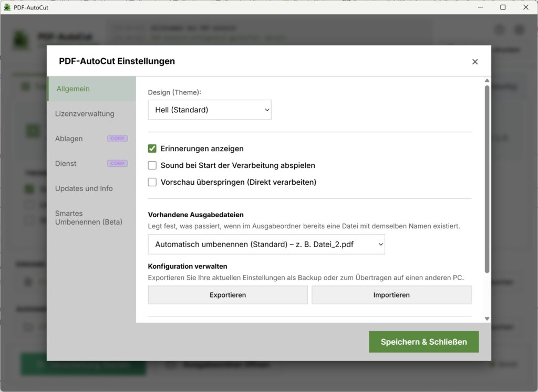This screenshot has height=392, width=538.
Task: Open the Design (Theme) dropdown
Action: (x=210, y=110)
